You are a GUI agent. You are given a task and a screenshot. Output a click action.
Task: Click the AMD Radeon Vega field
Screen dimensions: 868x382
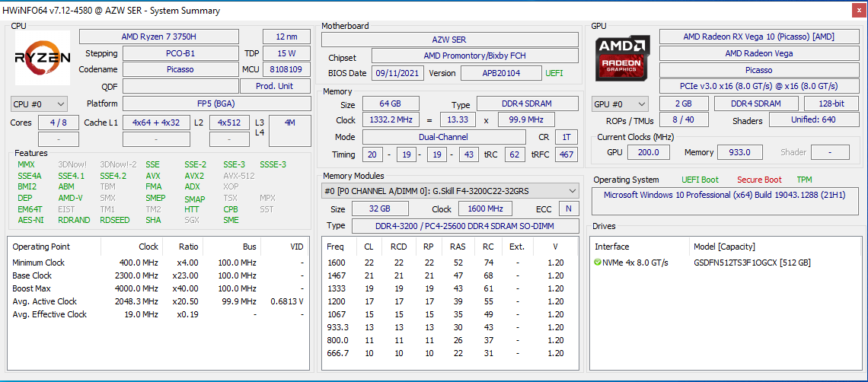[x=758, y=53]
